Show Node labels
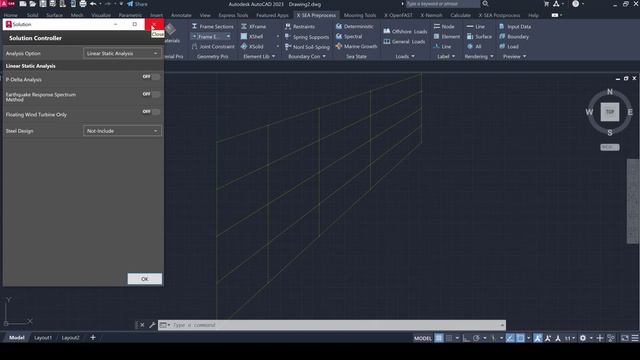The width and height of the screenshot is (640, 360). [x=444, y=27]
